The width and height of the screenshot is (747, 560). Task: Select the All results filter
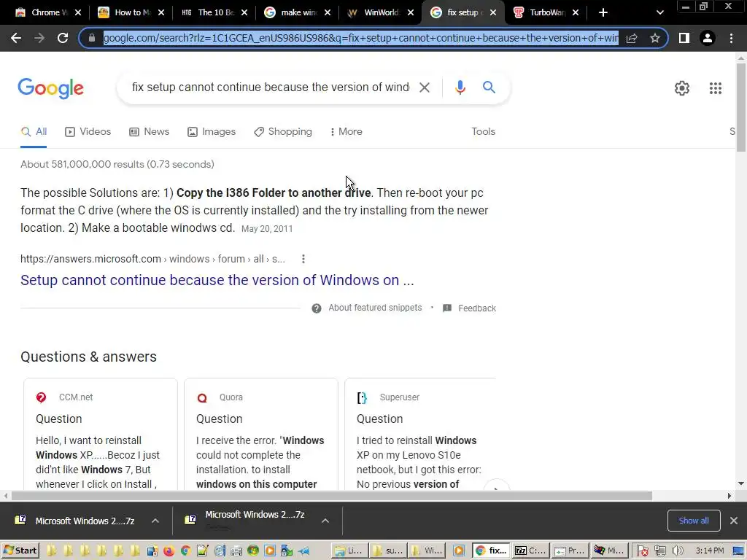tap(34, 132)
